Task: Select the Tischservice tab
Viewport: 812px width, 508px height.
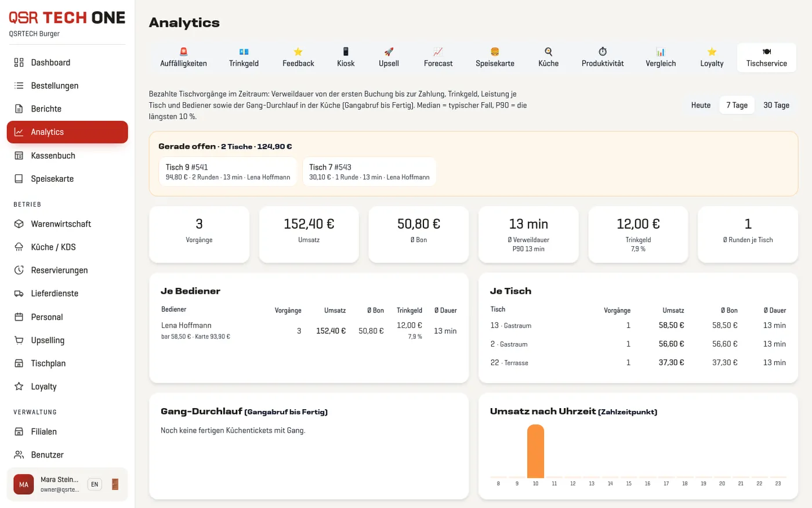Action: (x=767, y=57)
